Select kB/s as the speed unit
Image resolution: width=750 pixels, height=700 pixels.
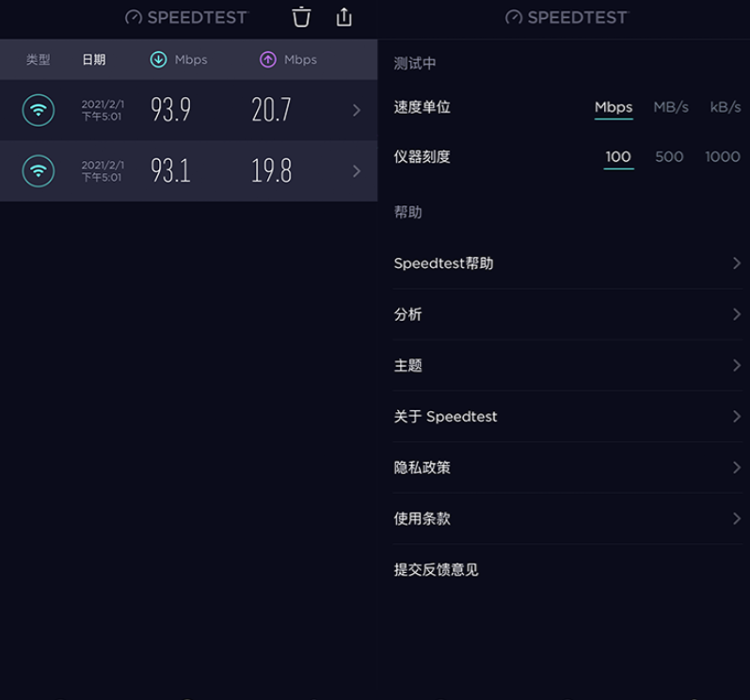coord(726,107)
